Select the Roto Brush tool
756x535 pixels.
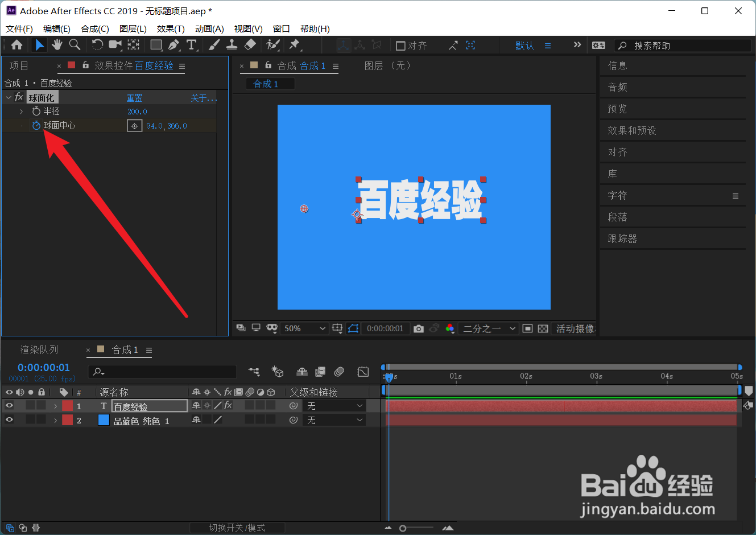273,45
